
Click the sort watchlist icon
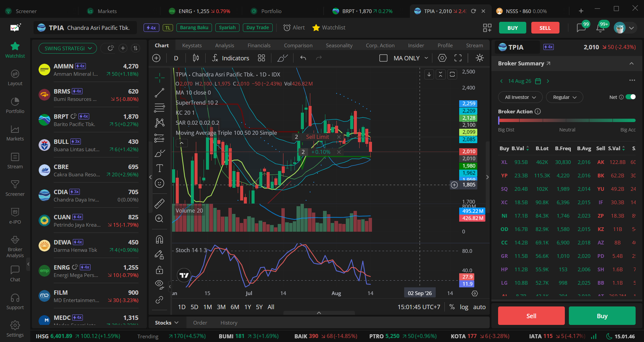pyautogui.click(x=135, y=48)
